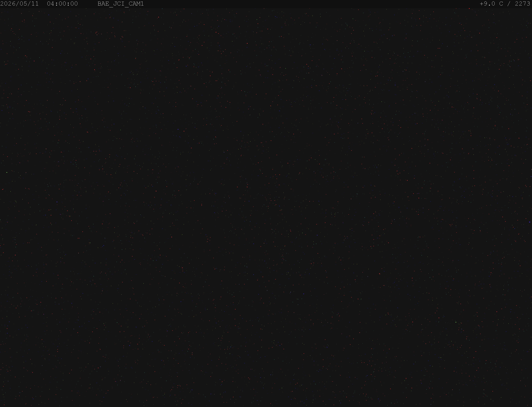The image size is (532, 407).
Task: Click the timestamp 04:00:00
Action: click(x=62, y=4)
